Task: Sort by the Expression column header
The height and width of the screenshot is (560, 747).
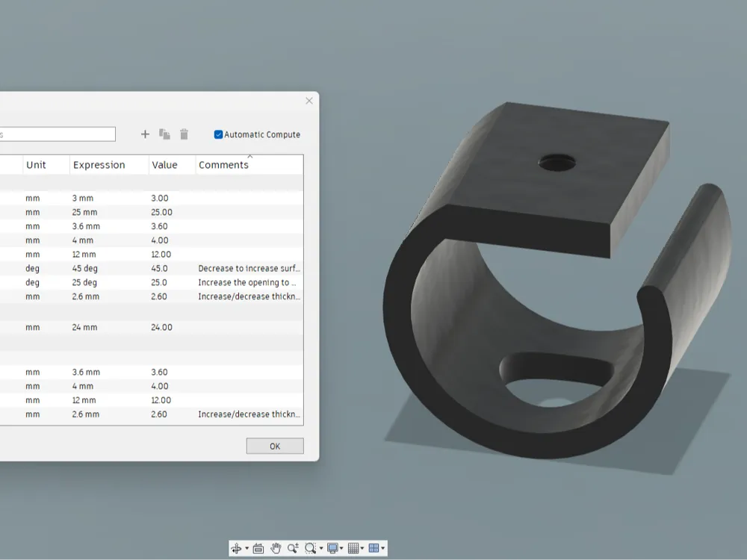Action: click(109, 165)
